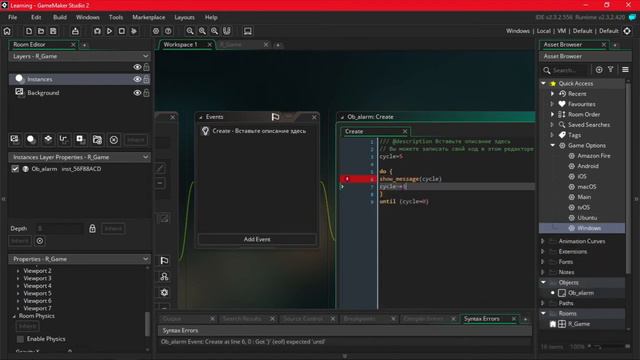Open the Asset Browser filter funnel
640x360 pixels.
pos(611,70)
